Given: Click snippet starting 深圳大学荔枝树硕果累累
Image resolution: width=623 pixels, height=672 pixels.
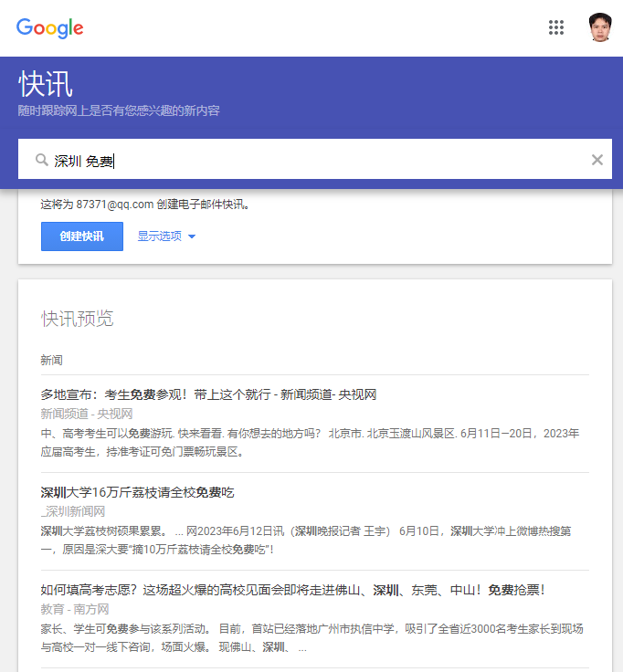Looking at the screenshot, I should [306, 540].
